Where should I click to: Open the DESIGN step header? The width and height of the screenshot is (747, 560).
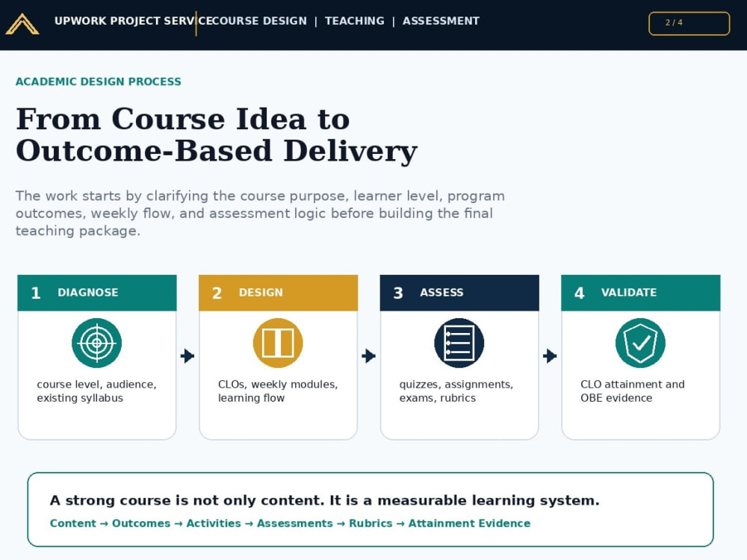(278, 293)
